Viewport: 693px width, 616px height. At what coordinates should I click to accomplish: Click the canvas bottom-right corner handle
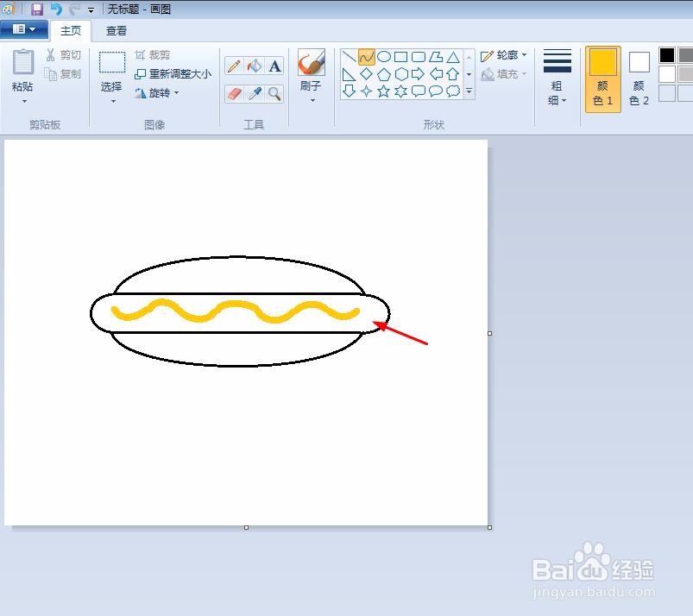click(489, 527)
